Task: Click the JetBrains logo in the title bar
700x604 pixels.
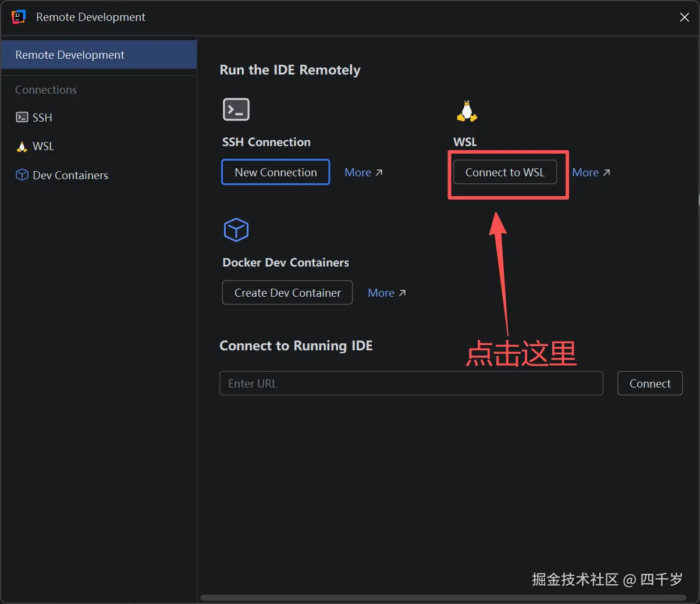Action: (x=18, y=17)
